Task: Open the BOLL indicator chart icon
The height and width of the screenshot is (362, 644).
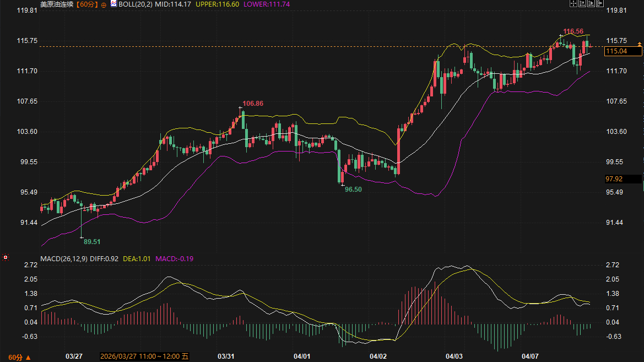Action: coord(114,4)
